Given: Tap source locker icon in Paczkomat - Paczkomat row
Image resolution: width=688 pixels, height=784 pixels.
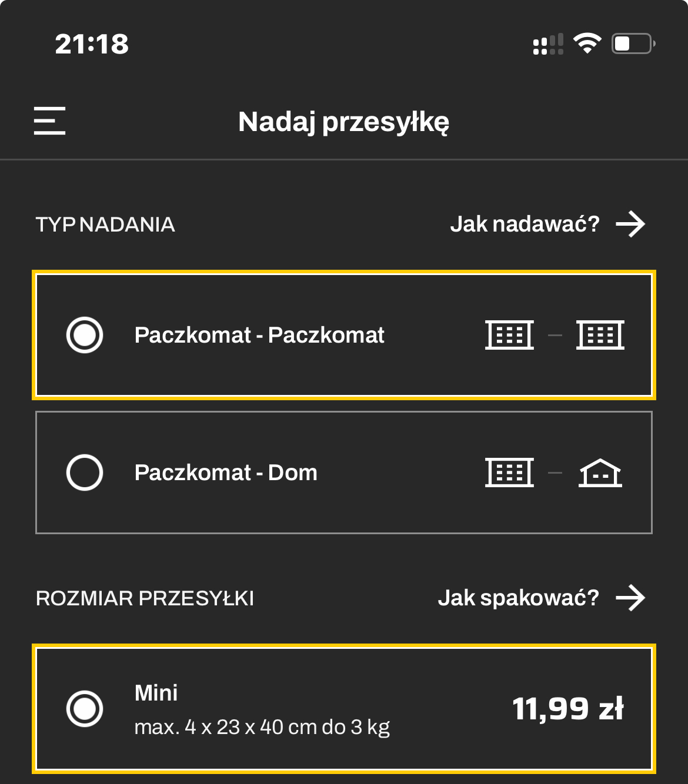Looking at the screenshot, I should click(x=510, y=335).
